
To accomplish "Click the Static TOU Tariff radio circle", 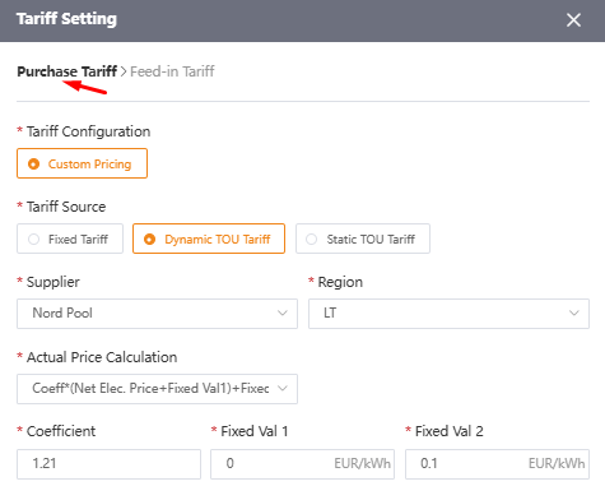I will pyautogui.click(x=311, y=239).
